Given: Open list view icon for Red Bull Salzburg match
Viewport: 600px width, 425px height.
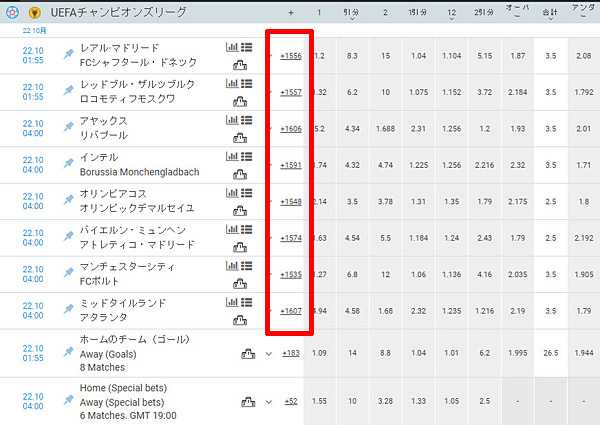Looking at the screenshot, I should tap(246, 84).
